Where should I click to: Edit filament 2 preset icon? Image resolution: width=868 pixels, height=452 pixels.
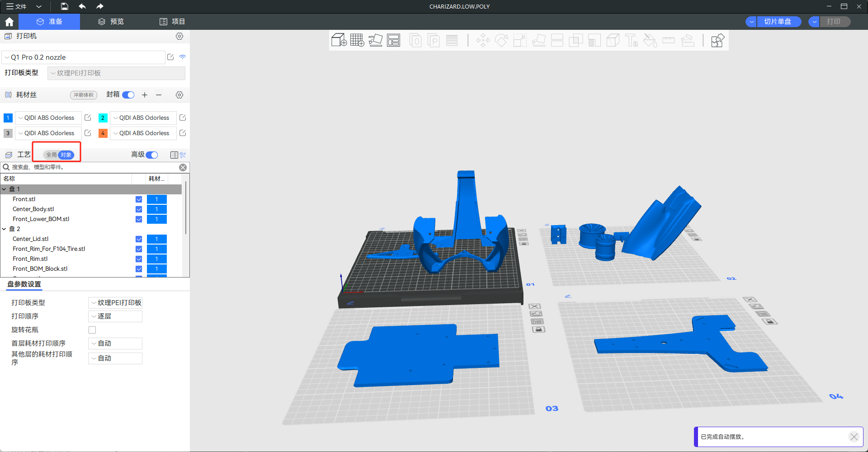(x=183, y=118)
